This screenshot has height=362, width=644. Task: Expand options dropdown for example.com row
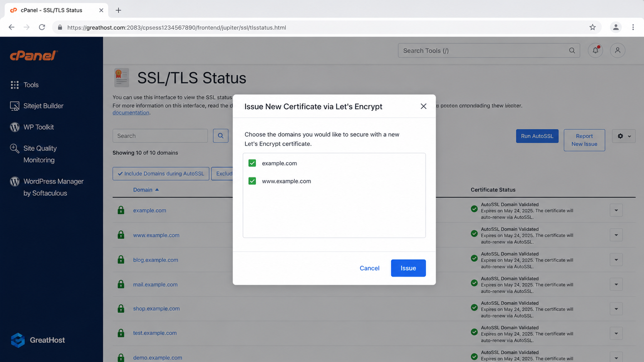coord(616,210)
